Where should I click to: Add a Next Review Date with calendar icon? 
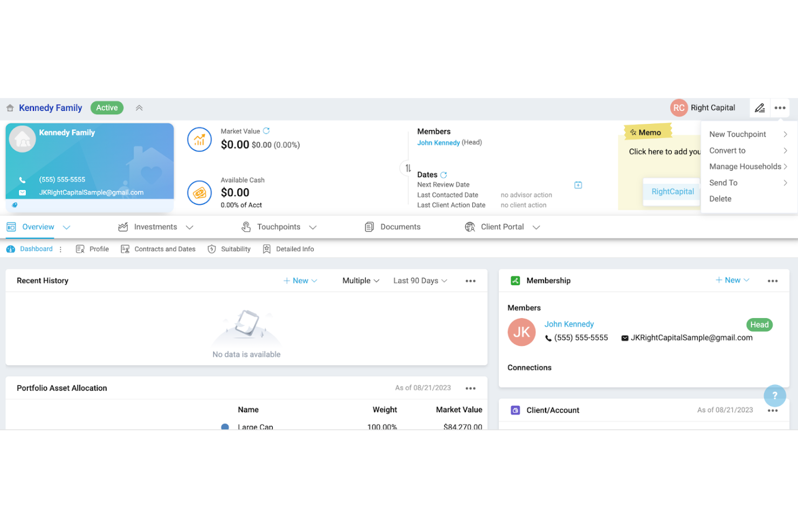pyautogui.click(x=578, y=185)
